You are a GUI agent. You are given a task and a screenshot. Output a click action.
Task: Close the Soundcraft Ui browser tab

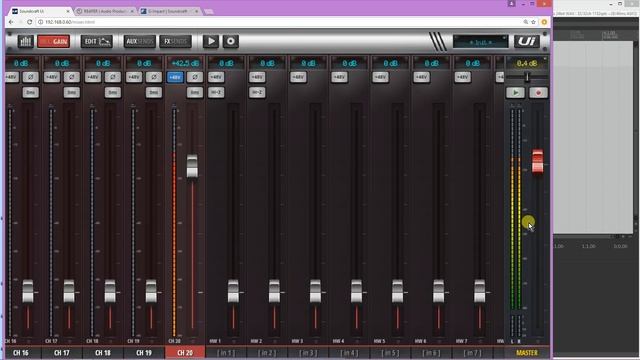(x=67, y=11)
